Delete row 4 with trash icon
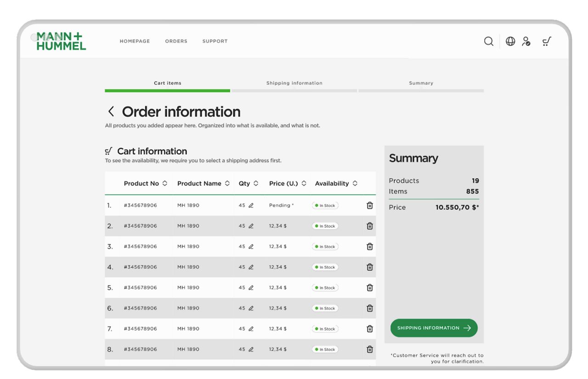This screenshot has width=588, height=379. click(370, 267)
